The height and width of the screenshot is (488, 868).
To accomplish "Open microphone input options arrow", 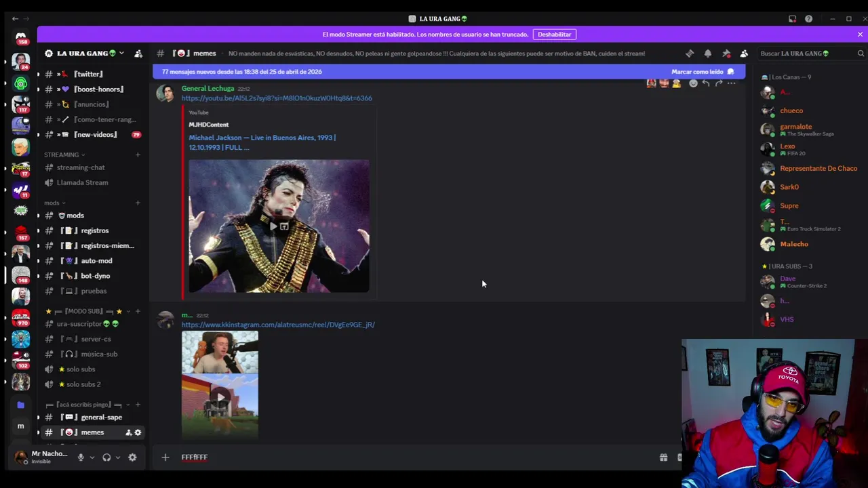I will point(92,457).
